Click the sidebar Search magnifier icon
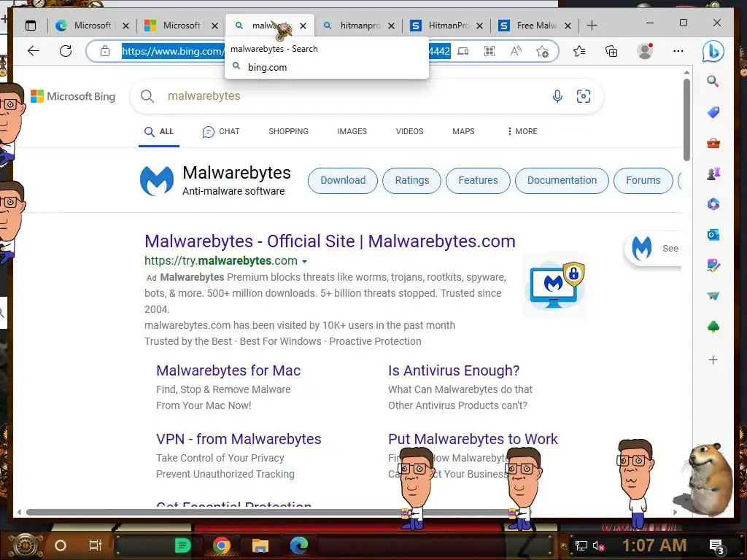The image size is (747, 560). [x=713, y=82]
